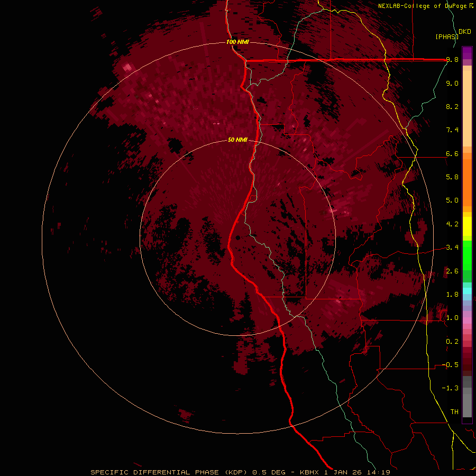Click the KBHX station identifier in the caption
Image resolution: width=476 pixels, height=476 pixels.
pos(309,472)
